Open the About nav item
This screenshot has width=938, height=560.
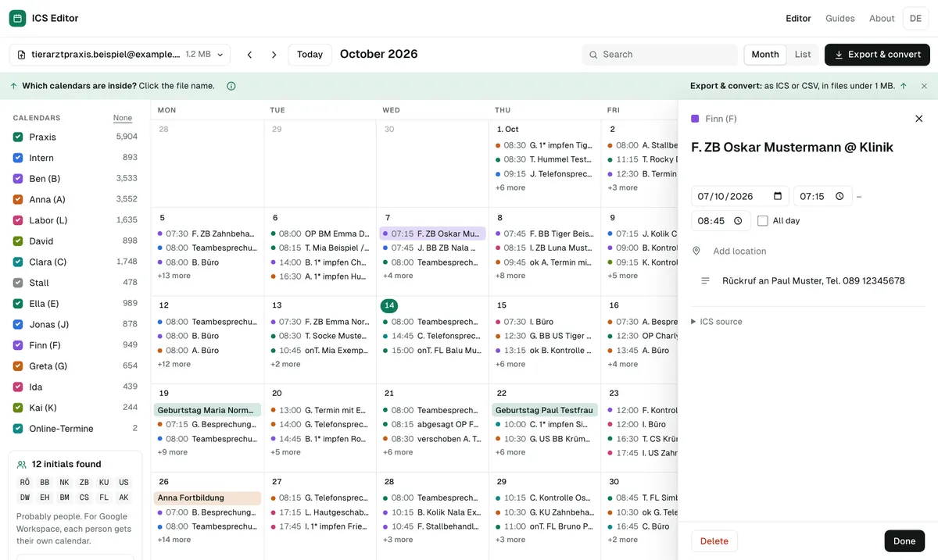(x=882, y=18)
